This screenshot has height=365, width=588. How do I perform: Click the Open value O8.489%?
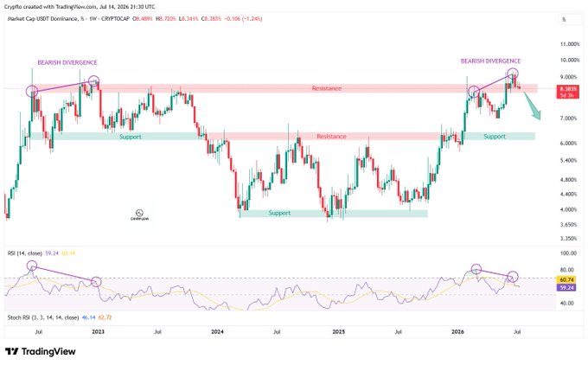[x=144, y=18]
